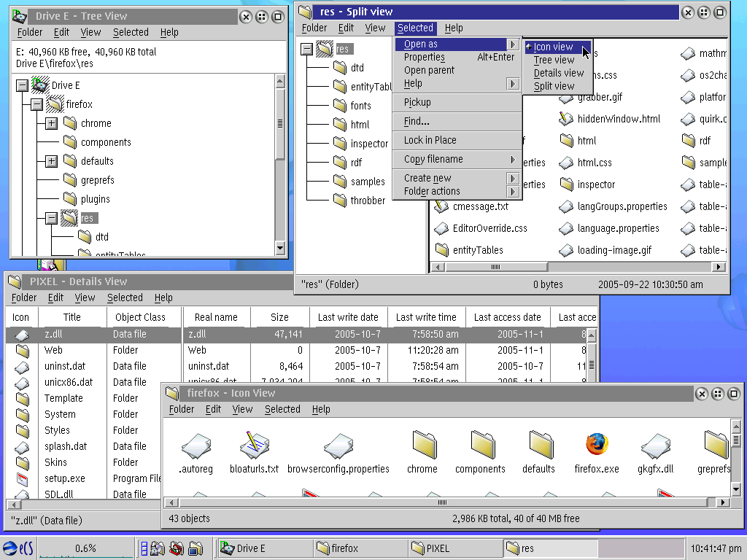Screen dimensions: 747x560
Task: Collapse the firefox node in Drive E tree
Action: tap(36, 104)
